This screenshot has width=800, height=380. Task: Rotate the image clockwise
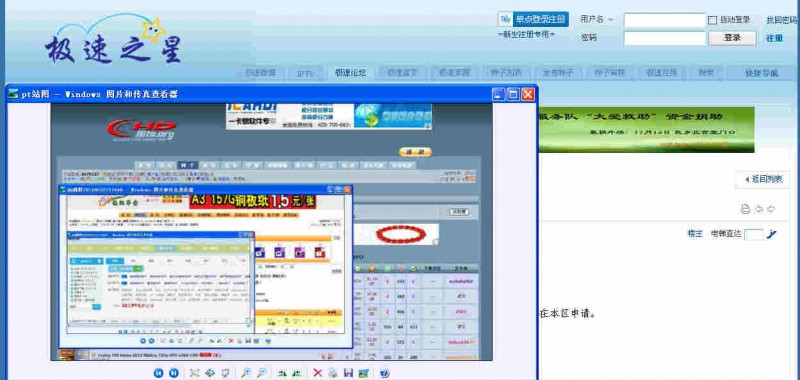(281, 373)
